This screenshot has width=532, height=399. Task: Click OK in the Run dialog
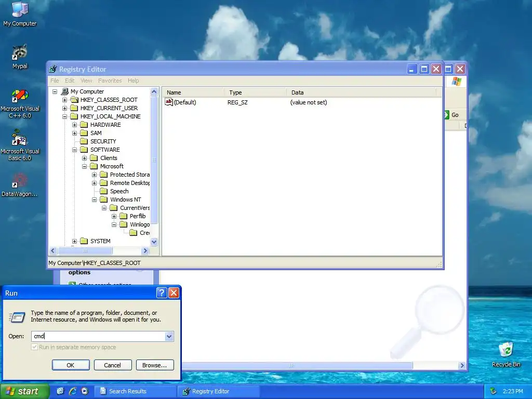(x=71, y=365)
